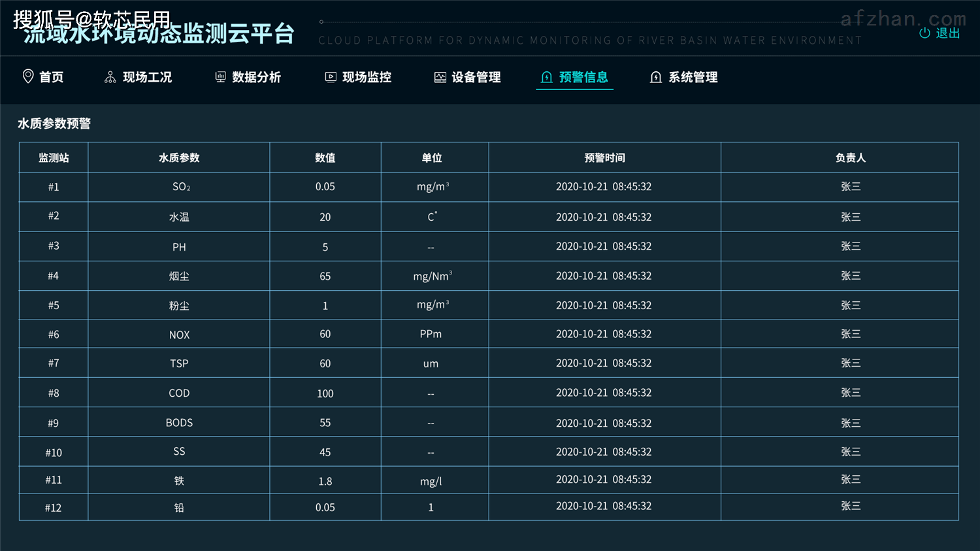Click the 水质参数预警 section heading
Screen dimensions: 980x551
tap(54, 124)
